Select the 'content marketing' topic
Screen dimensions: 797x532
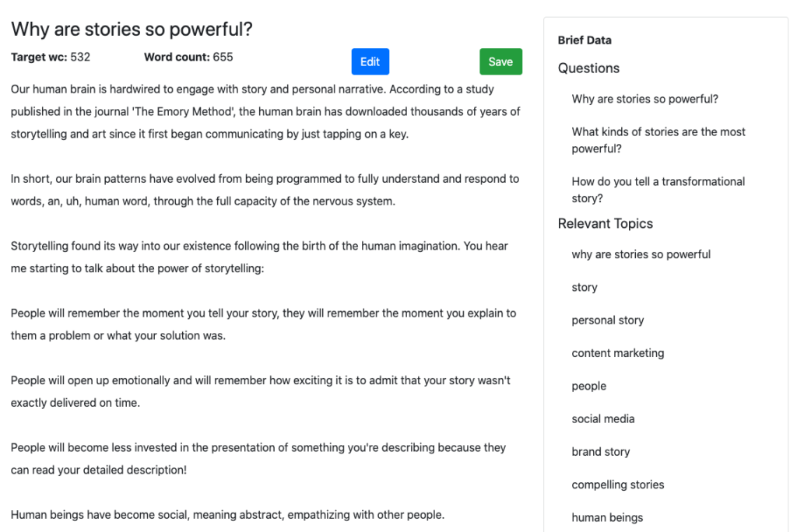click(618, 353)
